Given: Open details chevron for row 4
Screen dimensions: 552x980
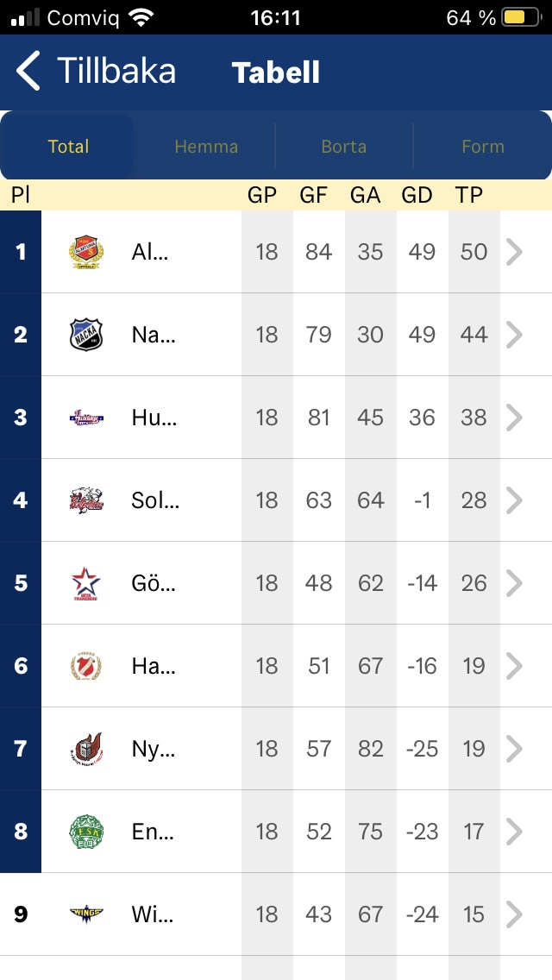Looking at the screenshot, I should click(x=515, y=500).
